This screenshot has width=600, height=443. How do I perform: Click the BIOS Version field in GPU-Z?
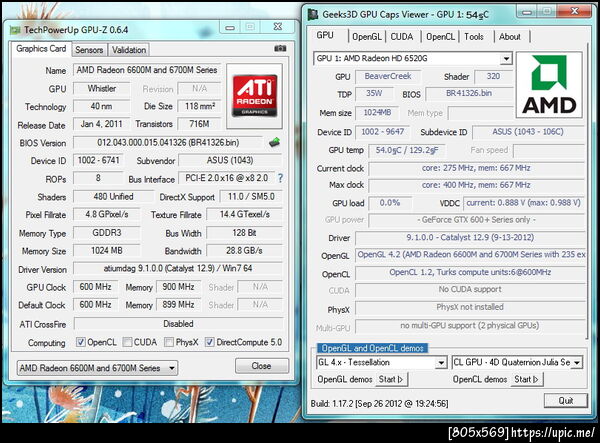pyautogui.click(x=168, y=143)
